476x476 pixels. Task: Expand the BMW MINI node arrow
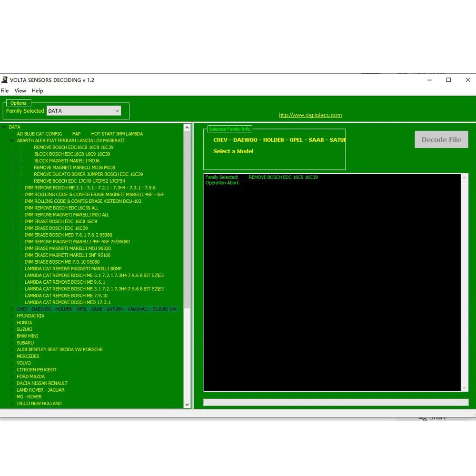pyautogui.click(x=12, y=336)
